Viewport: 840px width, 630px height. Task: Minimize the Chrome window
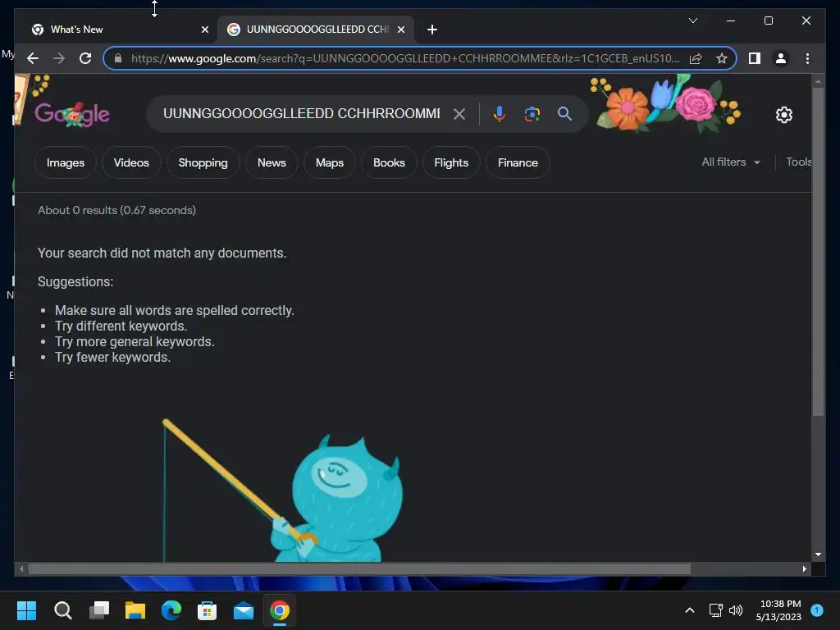[x=731, y=21]
